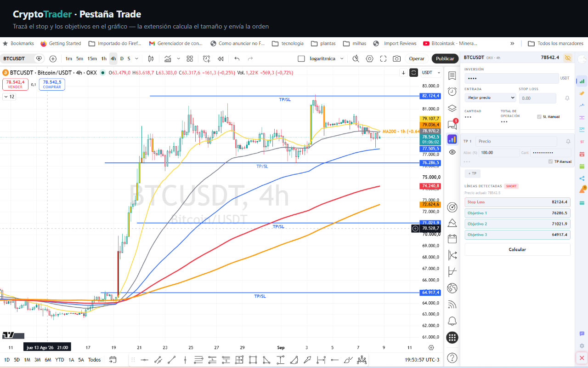Open the logaritmica dropdown arrow

pyautogui.click(x=342, y=58)
